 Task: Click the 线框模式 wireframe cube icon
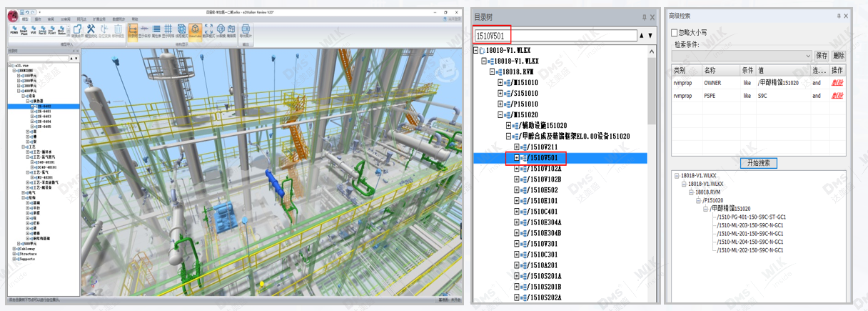181,30
